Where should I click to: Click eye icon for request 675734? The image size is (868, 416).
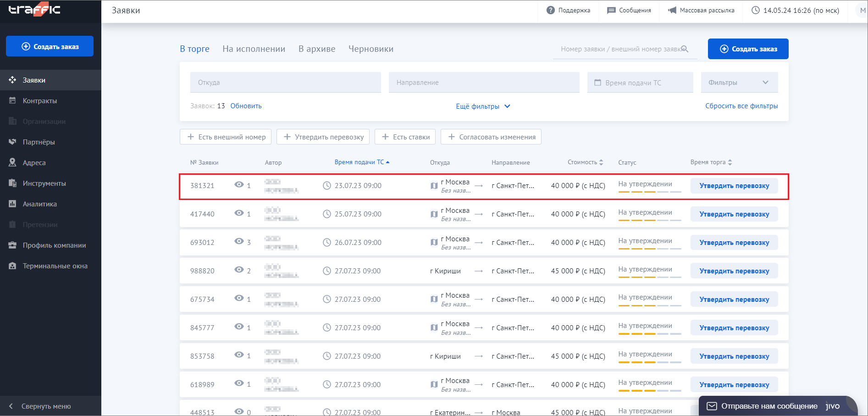tap(239, 298)
